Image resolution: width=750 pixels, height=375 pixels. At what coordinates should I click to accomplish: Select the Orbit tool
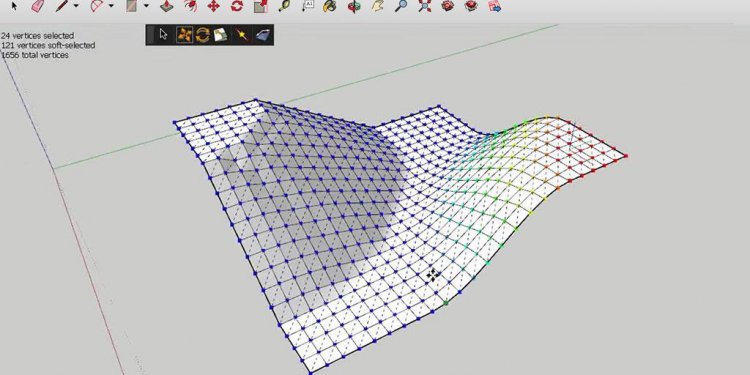(x=354, y=6)
